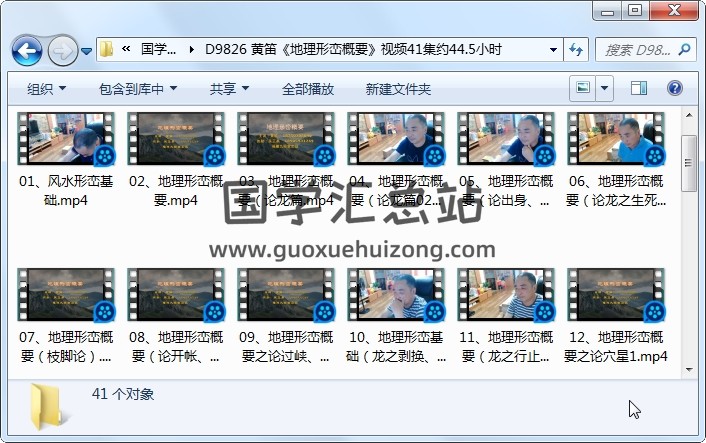Click the 41 个对象 status text
The image size is (706, 443).
click(123, 394)
